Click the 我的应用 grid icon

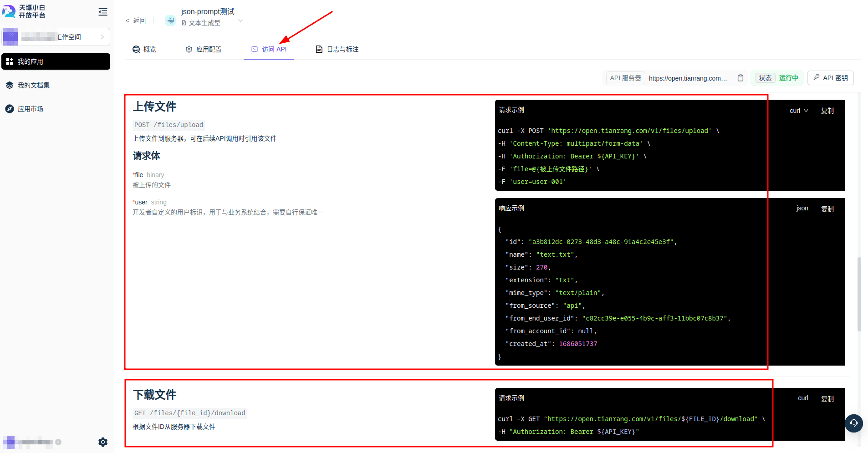pyautogui.click(x=10, y=61)
